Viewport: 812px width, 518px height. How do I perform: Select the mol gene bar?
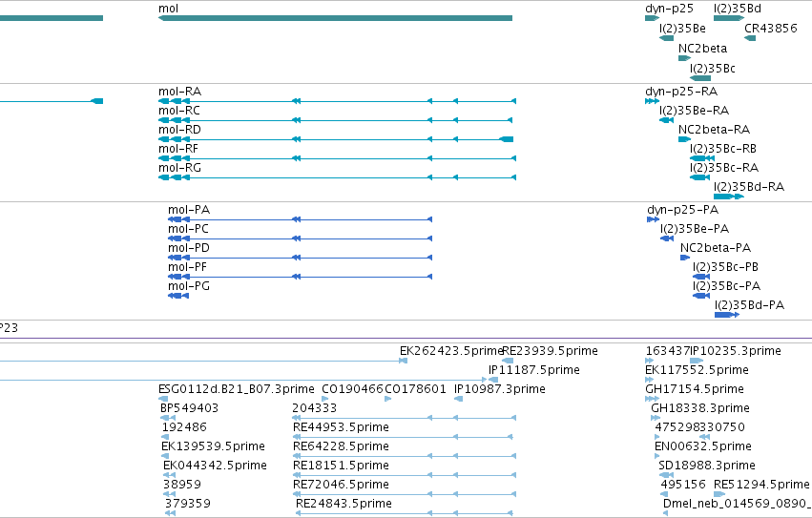[x=335, y=18]
